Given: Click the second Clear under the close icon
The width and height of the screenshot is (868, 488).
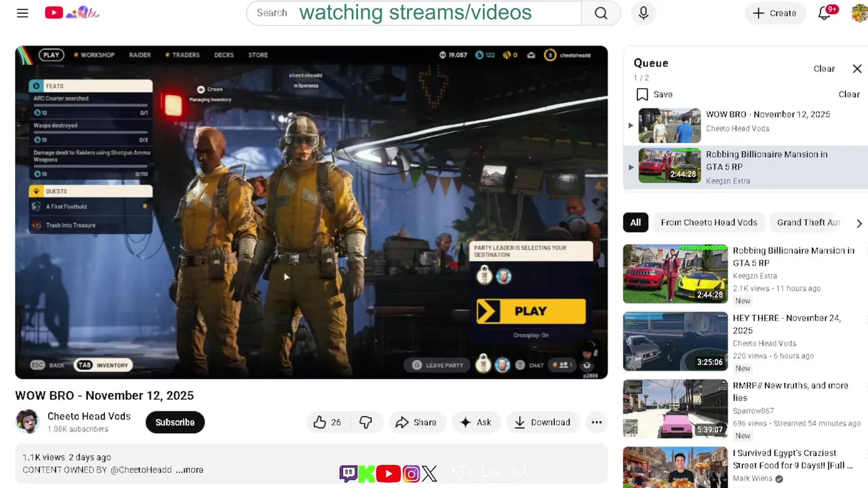Looking at the screenshot, I should coord(849,94).
